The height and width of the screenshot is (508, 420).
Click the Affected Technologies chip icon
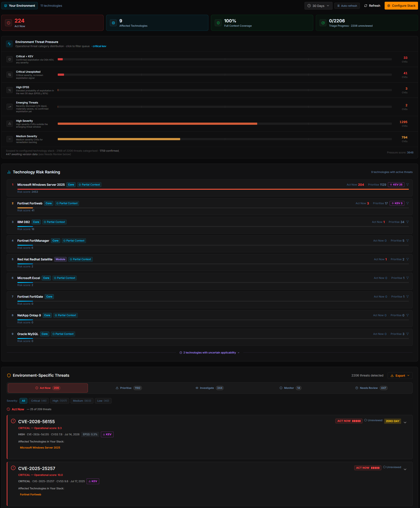[x=113, y=23]
